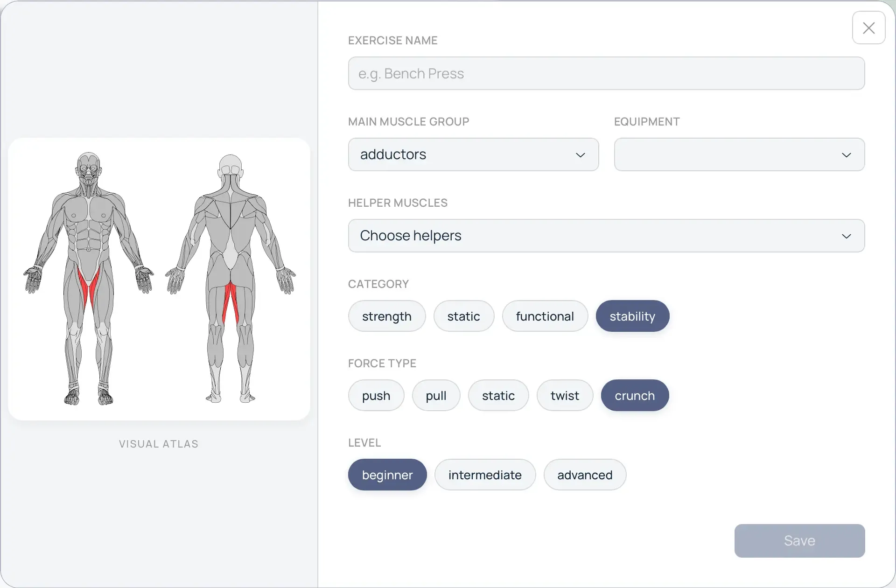This screenshot has width=896, height=588.
Task: Select the strength category
Action: tap(386, 316)
